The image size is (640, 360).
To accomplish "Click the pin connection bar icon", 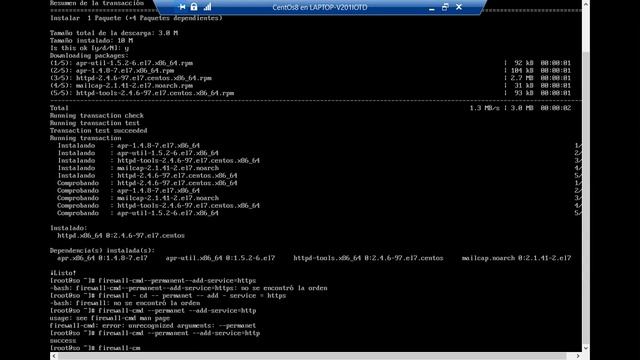I will tap(182, 7).
